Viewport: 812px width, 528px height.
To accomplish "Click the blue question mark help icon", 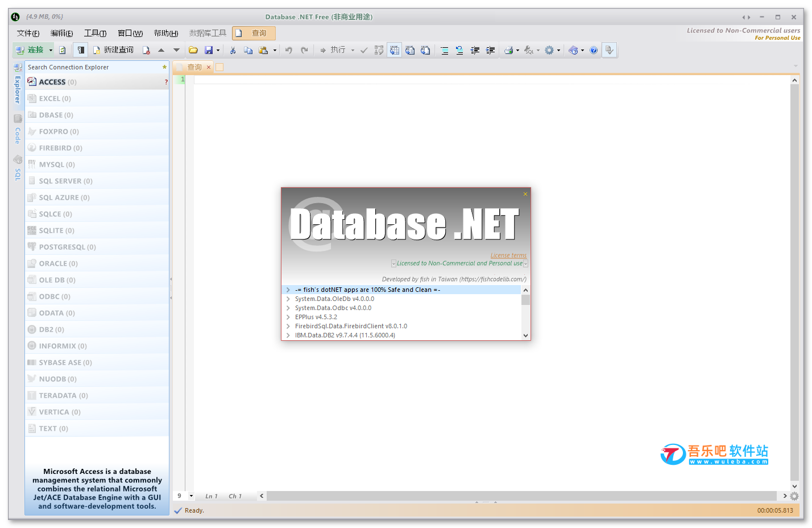I will [x=594, y=50].
